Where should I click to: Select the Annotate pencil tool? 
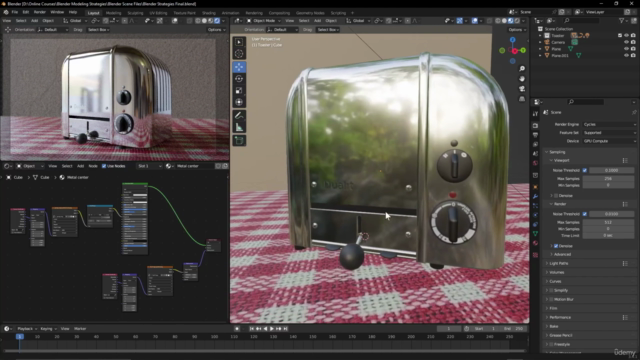(x=239, y=116)
